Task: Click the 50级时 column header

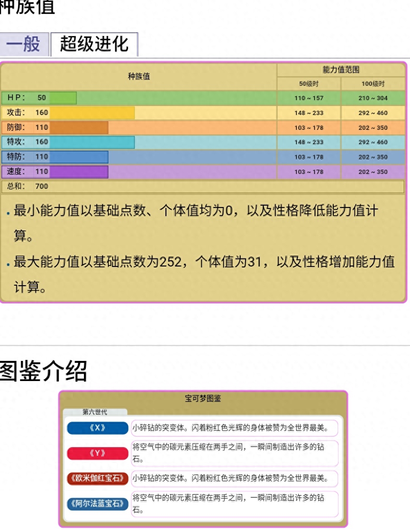Action: [x=309, y=84]
